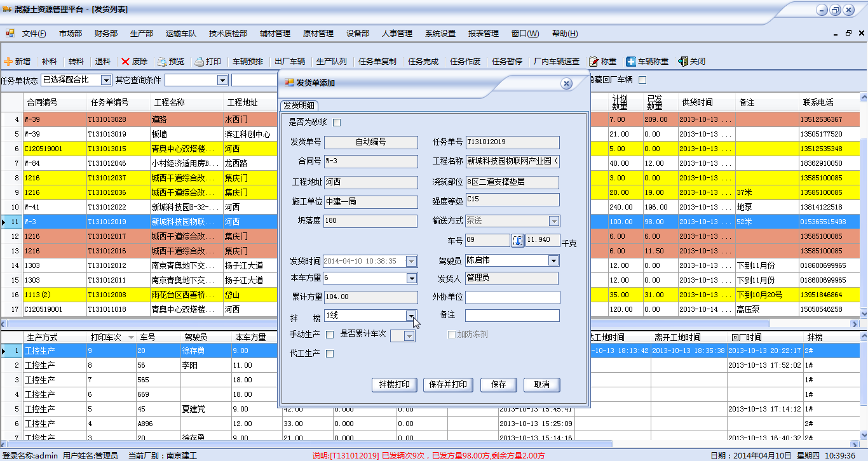
Task: Expand the 任务单状态 filter dropdown
Action: (105, 80)
